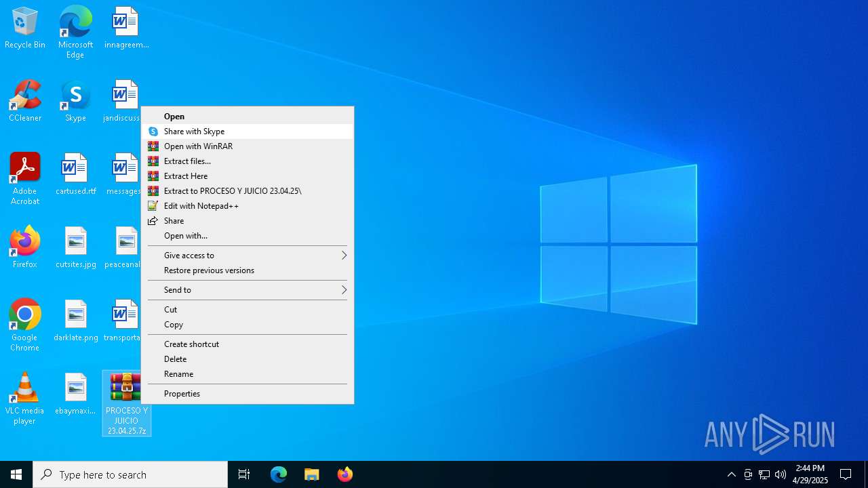Choose Open with WinRAR
This screenshot has height=488, width=868.
click(248, 146)
